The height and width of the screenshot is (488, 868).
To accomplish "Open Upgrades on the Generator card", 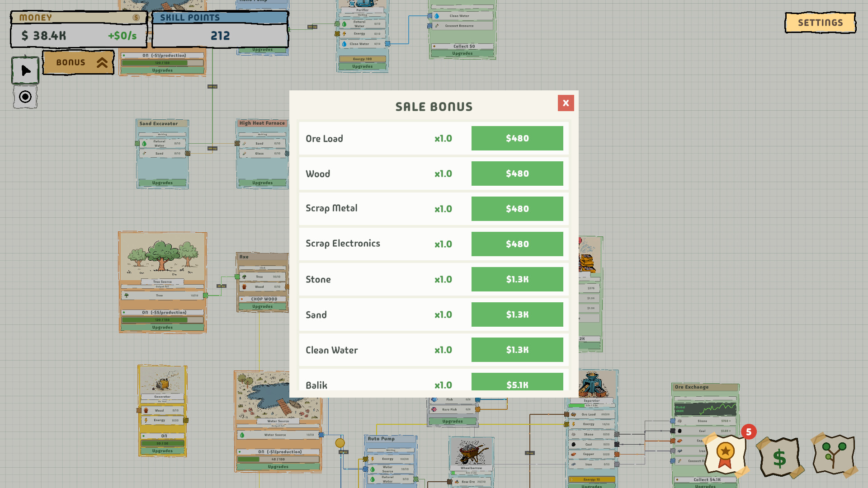I will (162, 451).
